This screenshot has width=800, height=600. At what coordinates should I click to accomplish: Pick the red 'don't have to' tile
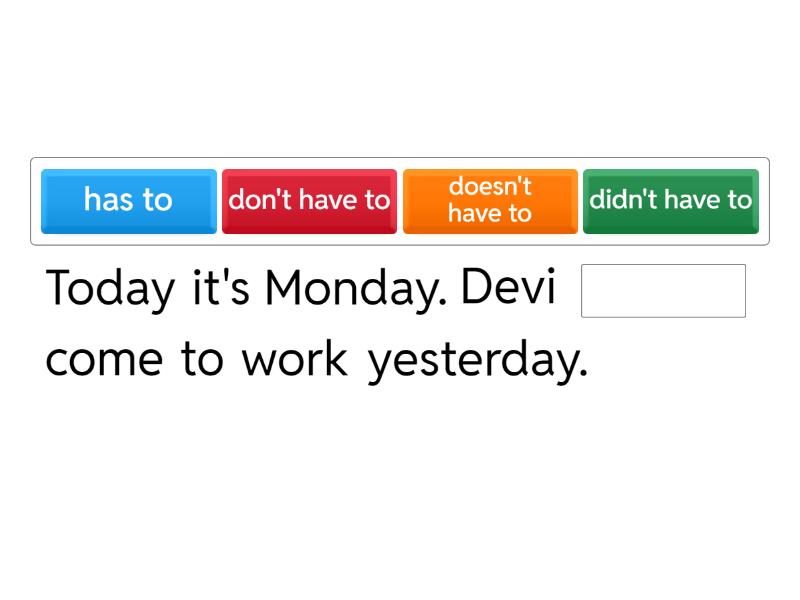pos(309,200)
